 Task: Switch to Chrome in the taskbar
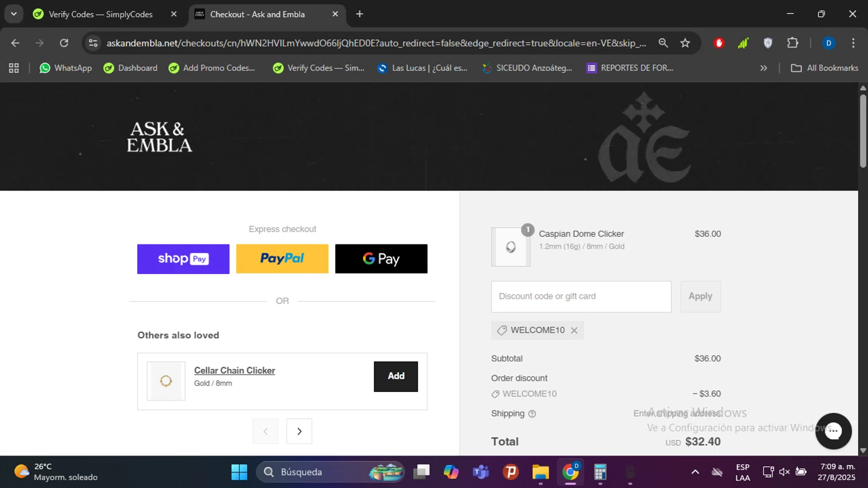(571, 472)
